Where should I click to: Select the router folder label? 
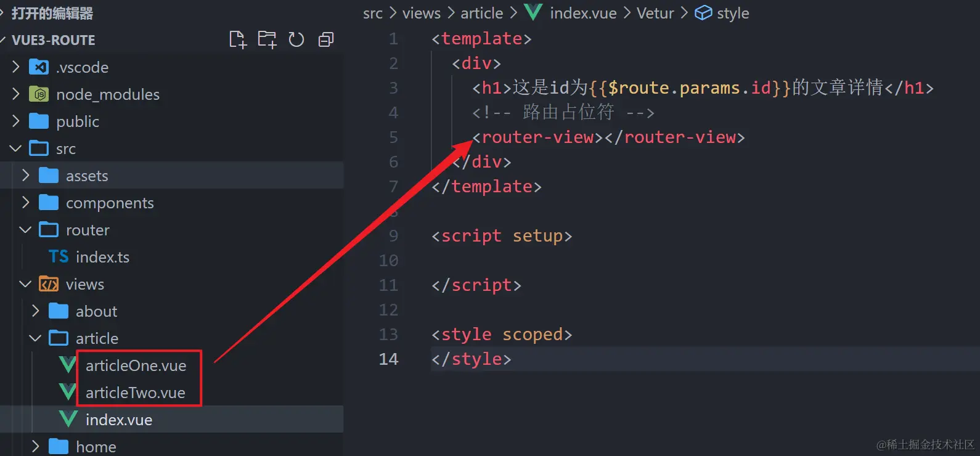(88, 229)
